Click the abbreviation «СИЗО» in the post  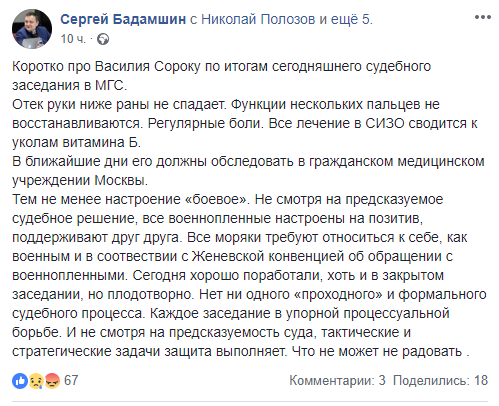click(x=385, y=123)
